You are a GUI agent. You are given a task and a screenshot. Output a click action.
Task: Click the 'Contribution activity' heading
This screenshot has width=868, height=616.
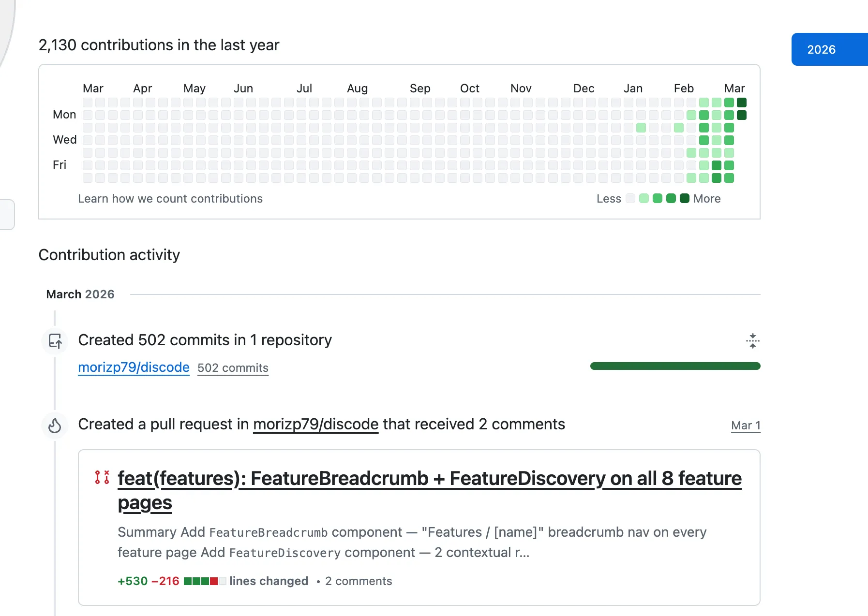pyautogui.click(x=109, y=255)
